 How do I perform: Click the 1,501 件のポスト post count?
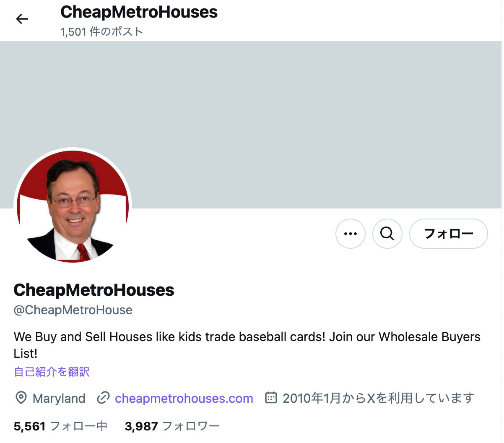pos(101,32)
